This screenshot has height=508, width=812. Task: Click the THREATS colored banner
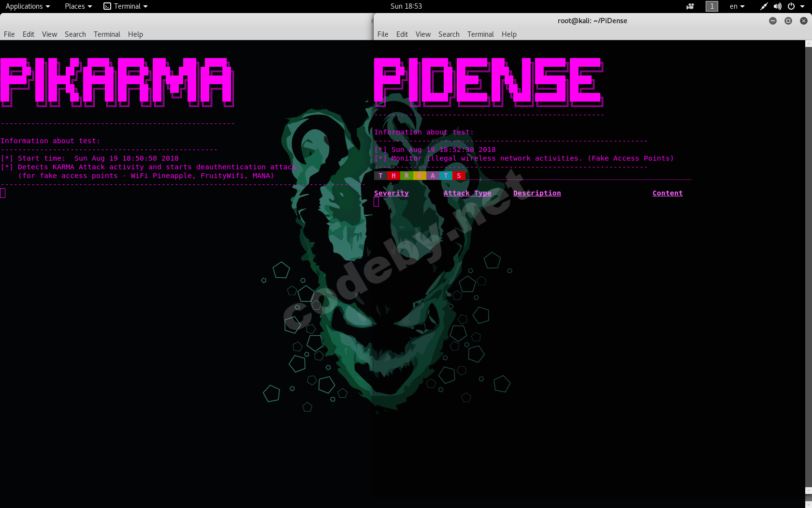pyautogui.click(x=420, y=176)
